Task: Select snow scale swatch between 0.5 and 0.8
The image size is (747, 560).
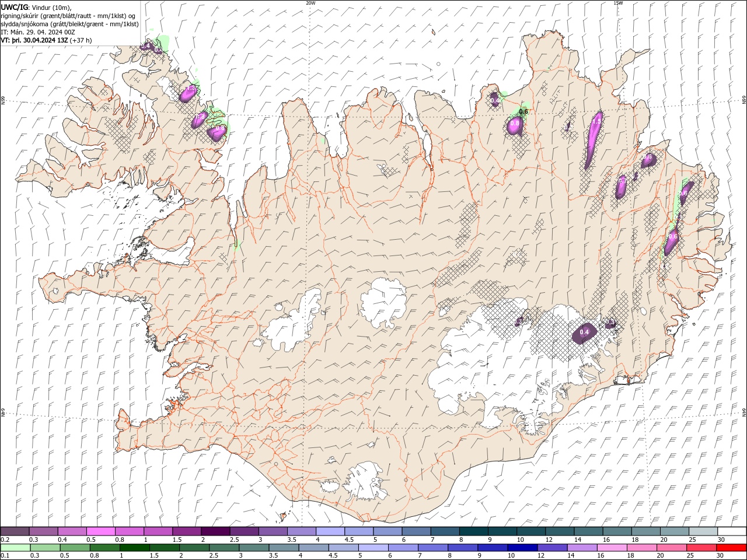Action: [100, 531]
